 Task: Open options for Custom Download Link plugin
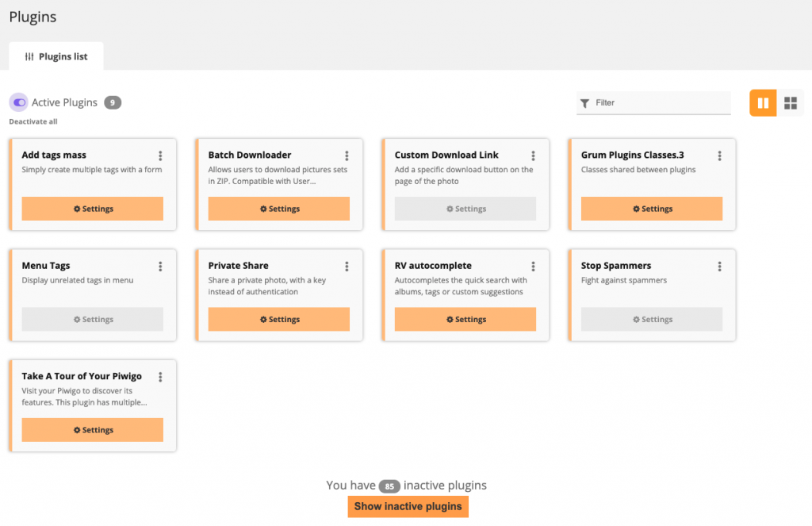533,155
